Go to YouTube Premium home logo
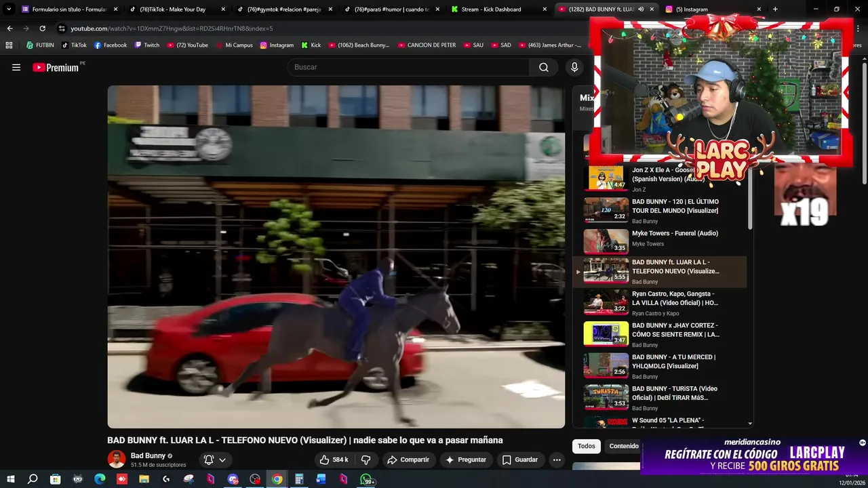Screen dimensions: 868x488 [56, 67]
